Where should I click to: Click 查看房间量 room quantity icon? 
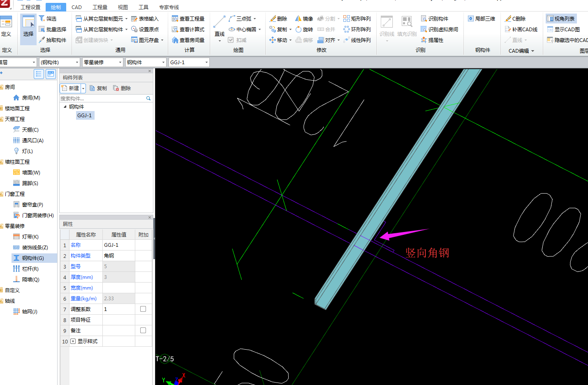[175, 40]
